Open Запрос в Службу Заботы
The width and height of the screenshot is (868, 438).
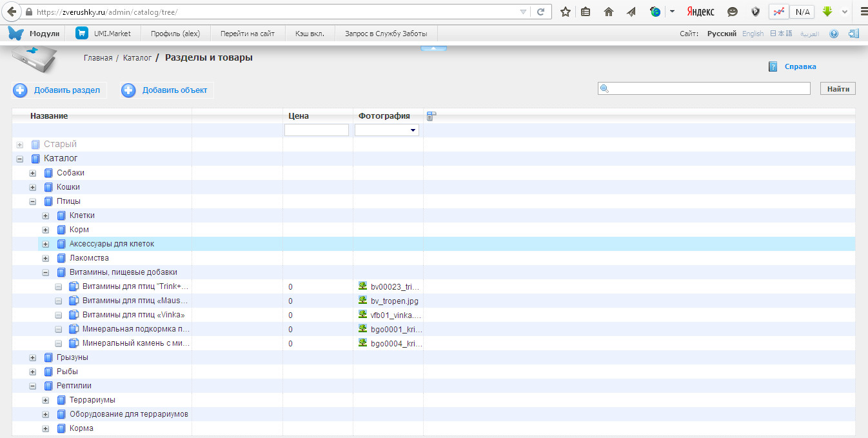pyautogui.click(x=386, y=34)
